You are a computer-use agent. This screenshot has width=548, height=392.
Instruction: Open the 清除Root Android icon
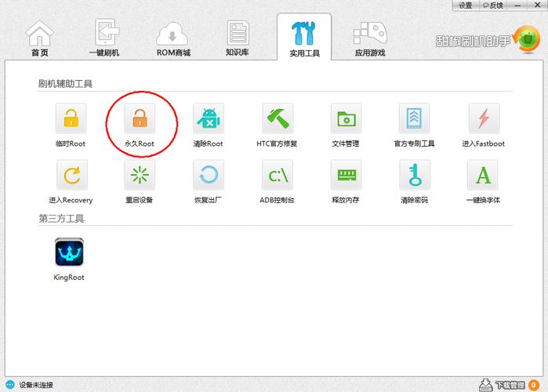(208, 119)
